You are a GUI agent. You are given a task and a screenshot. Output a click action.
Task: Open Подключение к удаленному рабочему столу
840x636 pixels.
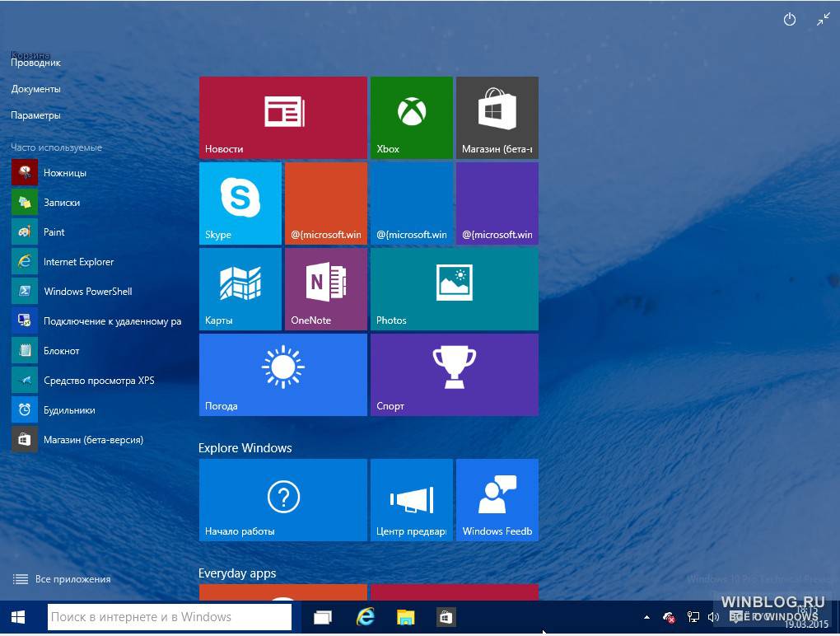[96, 321]
